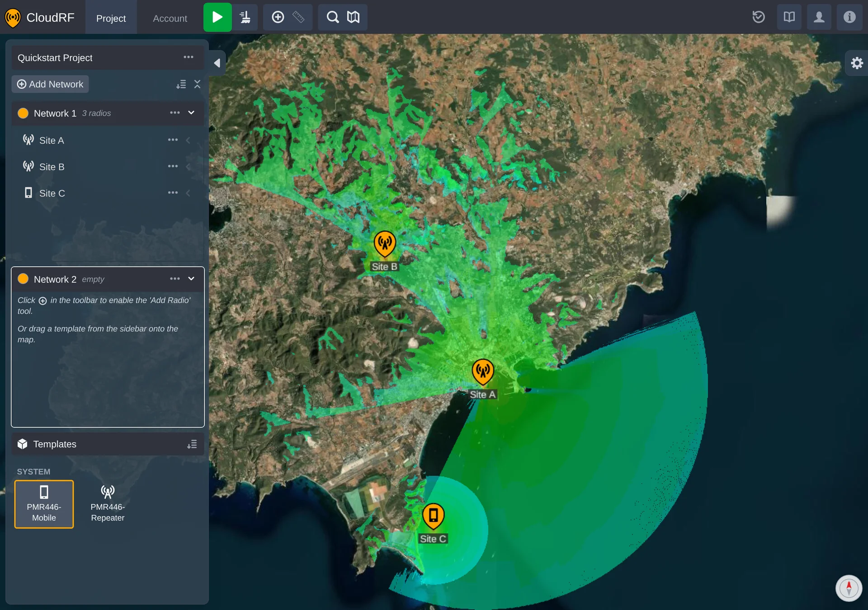Collapse the Network 2 chevron

[x=191, y=279]
